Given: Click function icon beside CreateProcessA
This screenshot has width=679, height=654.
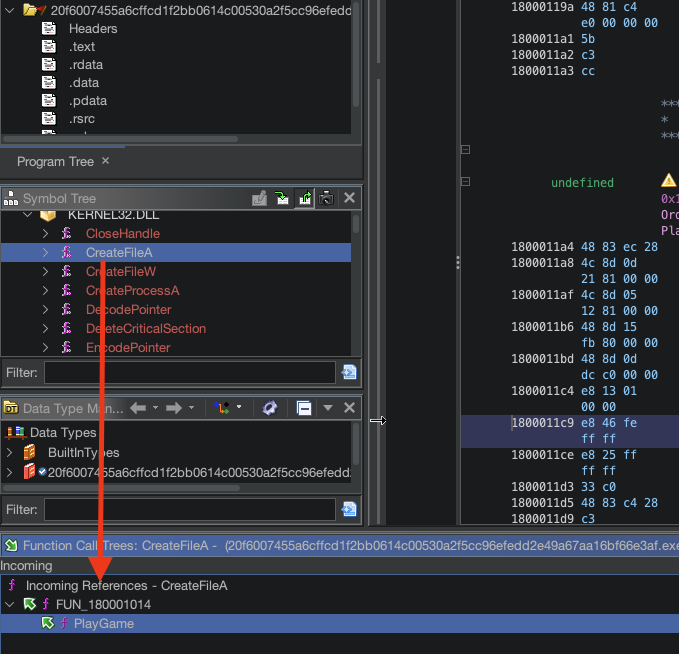Looking at the screenshot, I should 66,290.
